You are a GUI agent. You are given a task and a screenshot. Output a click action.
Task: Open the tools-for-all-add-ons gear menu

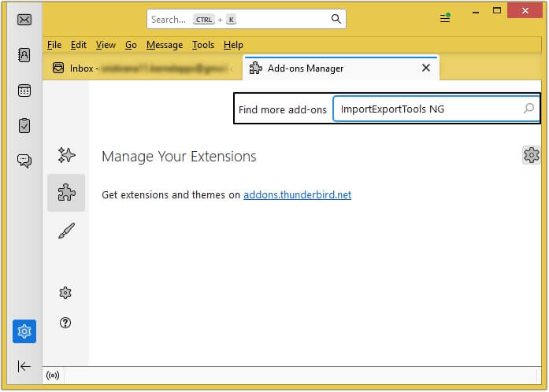click(x=531, y=155)
